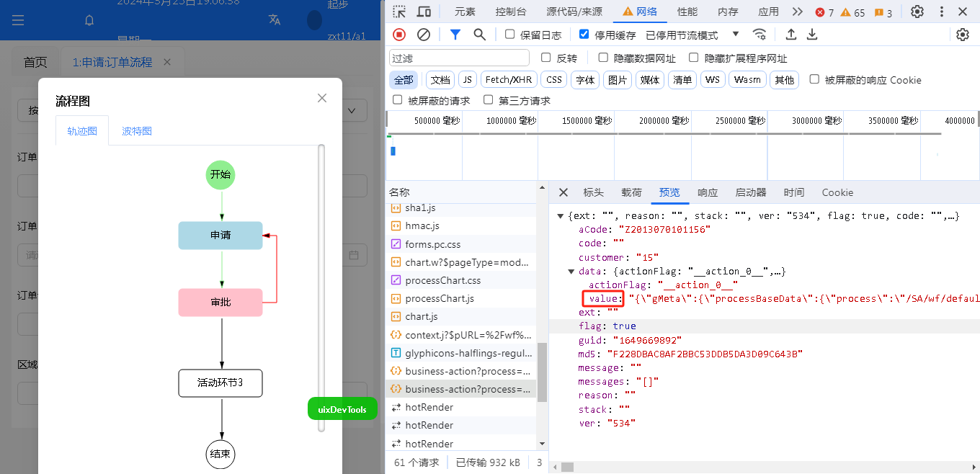Toggle 停用缓存 checkbox
The width and height of the screenshot is (980, 474).
pos(584,34)
